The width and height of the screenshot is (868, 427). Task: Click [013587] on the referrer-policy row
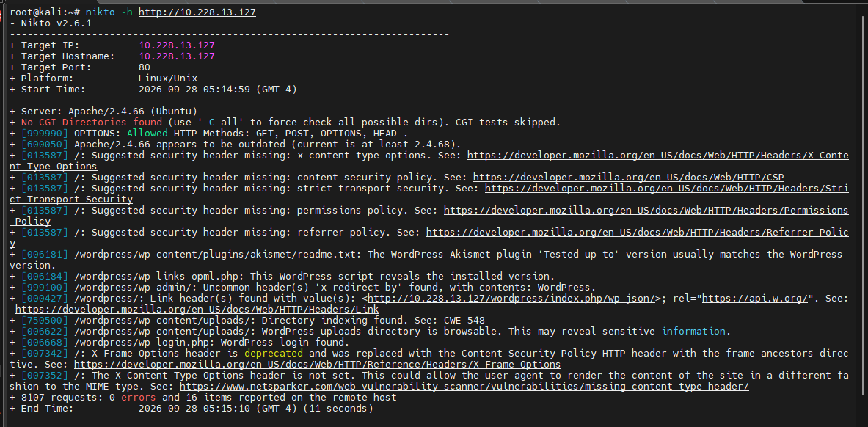click(x=44, y=233)
